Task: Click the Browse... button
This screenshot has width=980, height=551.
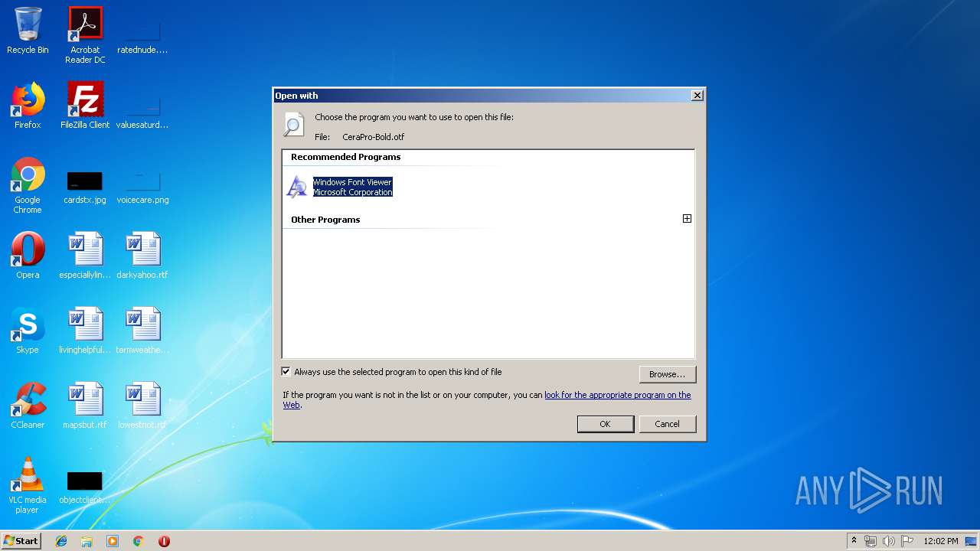Action: [x=667, y=374]
